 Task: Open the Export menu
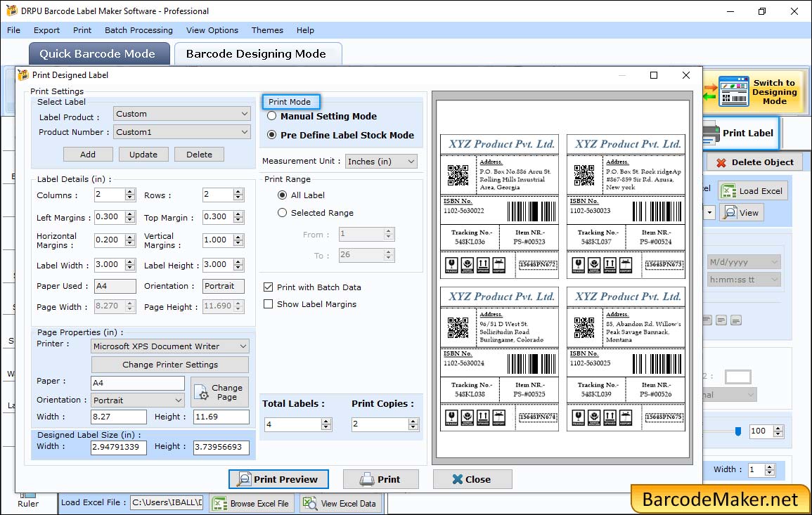[46, 30]
